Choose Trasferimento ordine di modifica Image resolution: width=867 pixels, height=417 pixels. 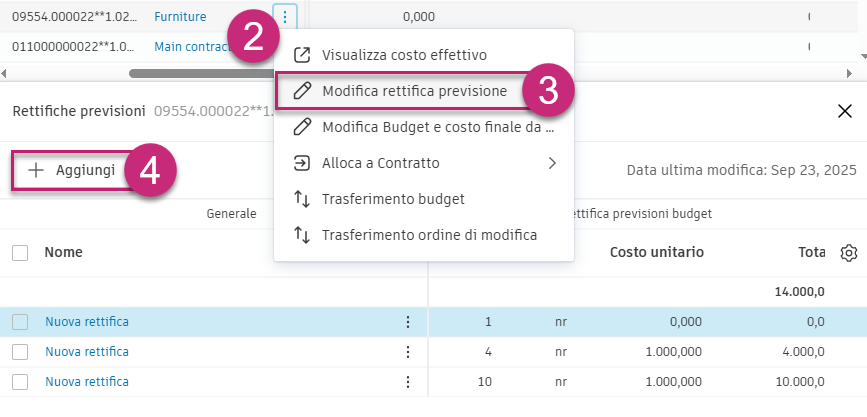(x=429, y=235)
